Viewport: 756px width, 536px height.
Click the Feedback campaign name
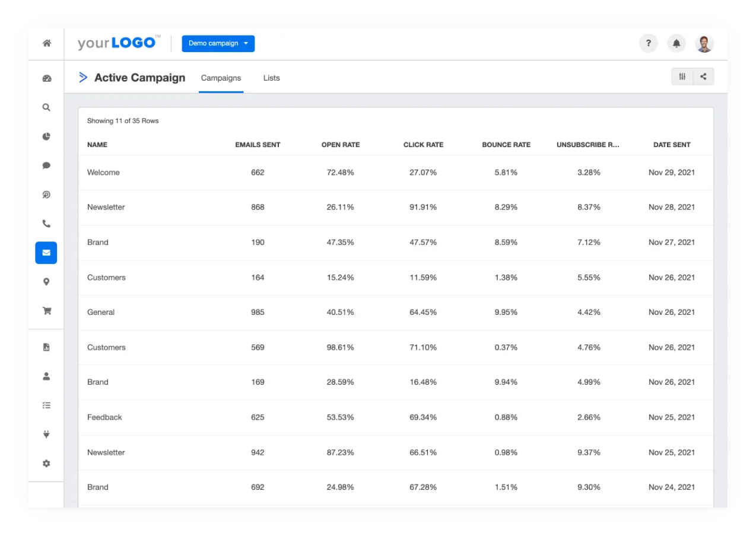point(104,417)
